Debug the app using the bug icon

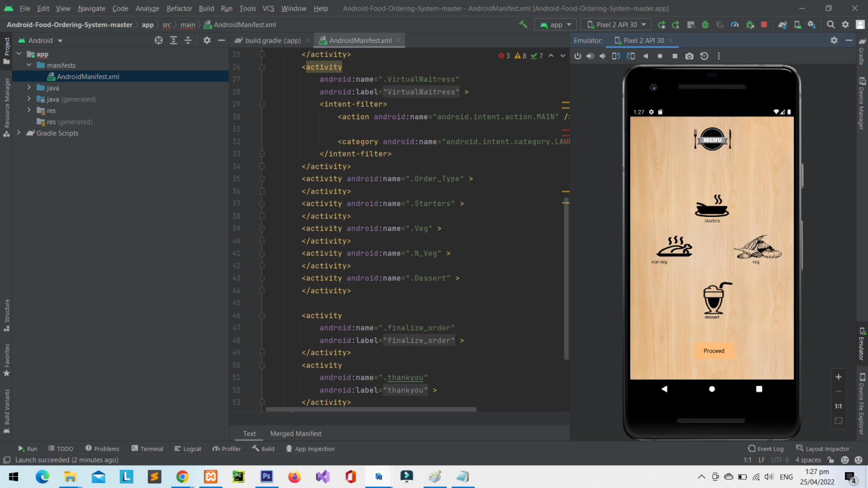[x=705, y=24]
